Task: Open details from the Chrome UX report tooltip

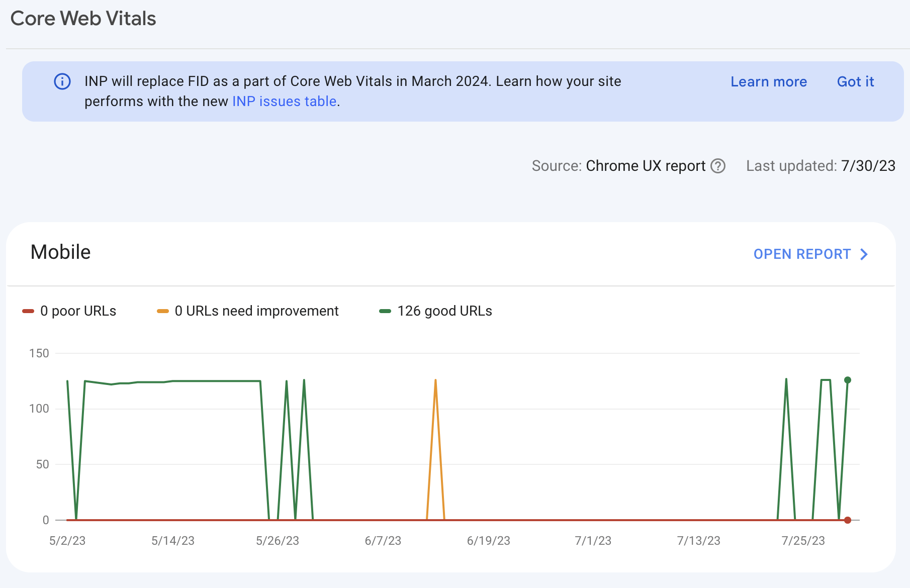Action: point(719,166)
